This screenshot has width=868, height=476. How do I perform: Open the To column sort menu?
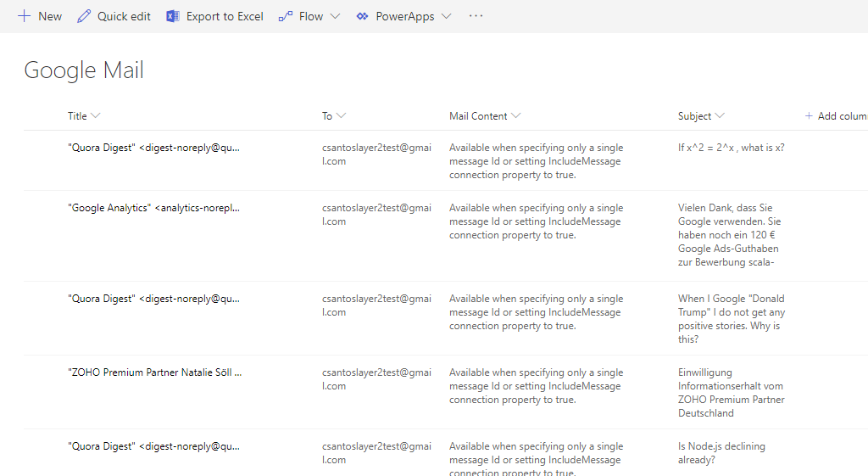coord(341,116)
